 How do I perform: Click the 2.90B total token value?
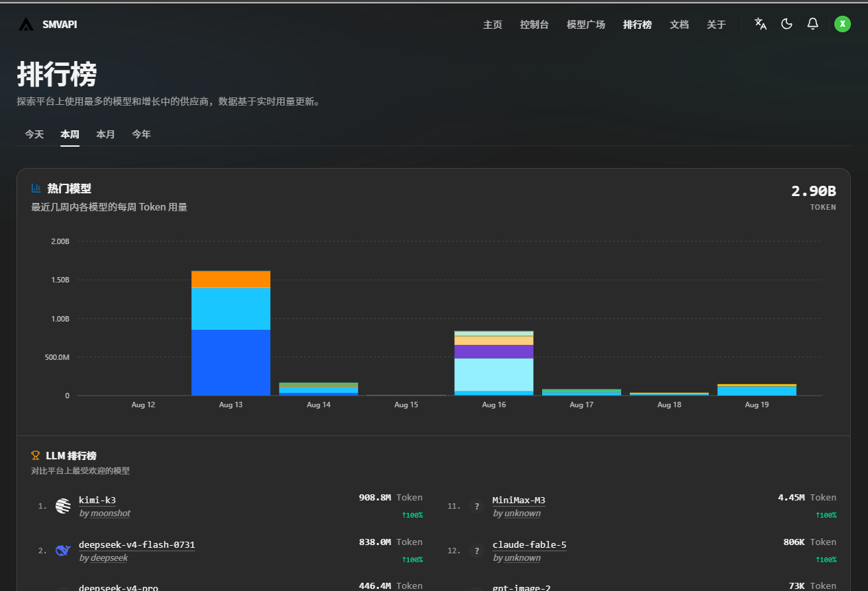(814, 191)
